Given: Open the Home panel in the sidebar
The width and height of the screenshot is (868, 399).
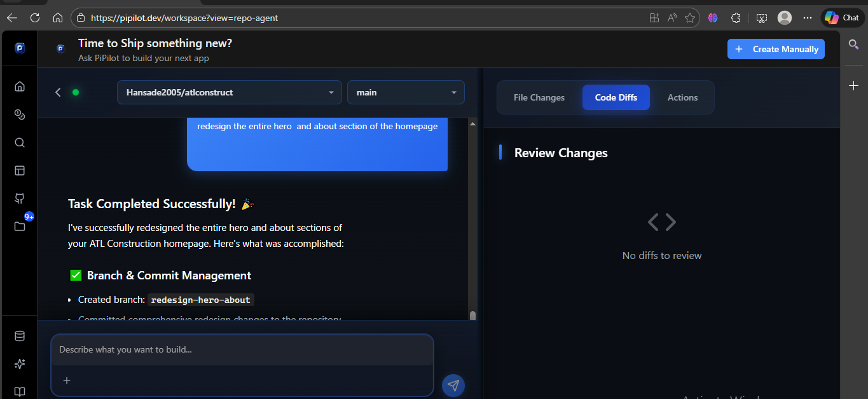Looking at the screenshot, I should point(19,86).
